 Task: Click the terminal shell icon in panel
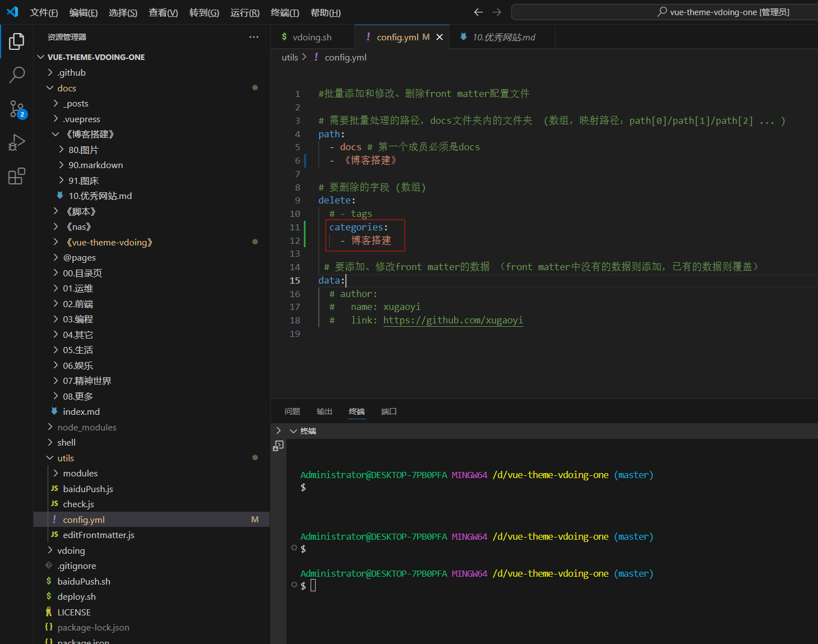point(278,446)
